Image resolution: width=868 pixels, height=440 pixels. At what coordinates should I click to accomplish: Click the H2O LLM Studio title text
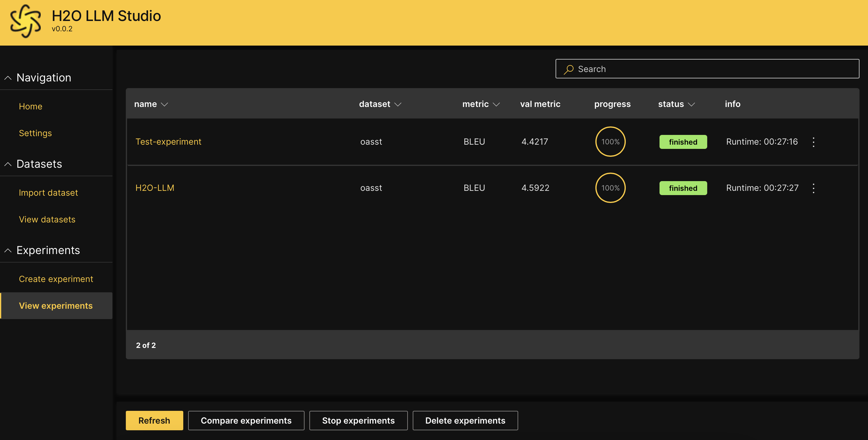point(106,16)
